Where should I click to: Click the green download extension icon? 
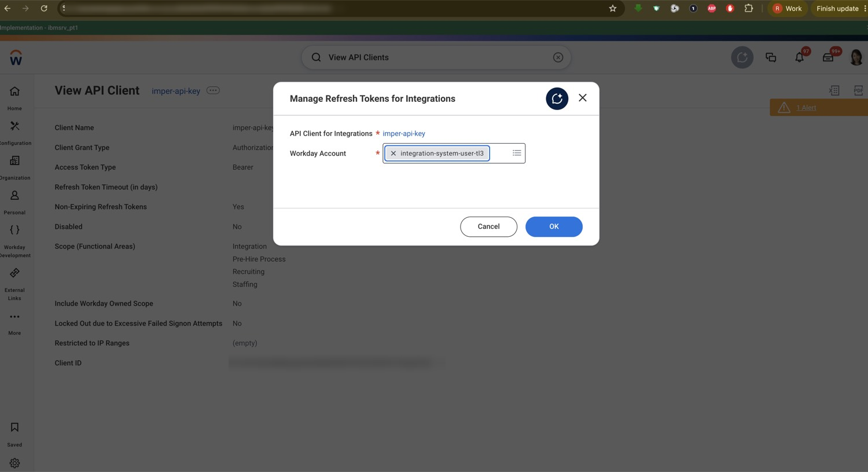(x=638, y=8)
